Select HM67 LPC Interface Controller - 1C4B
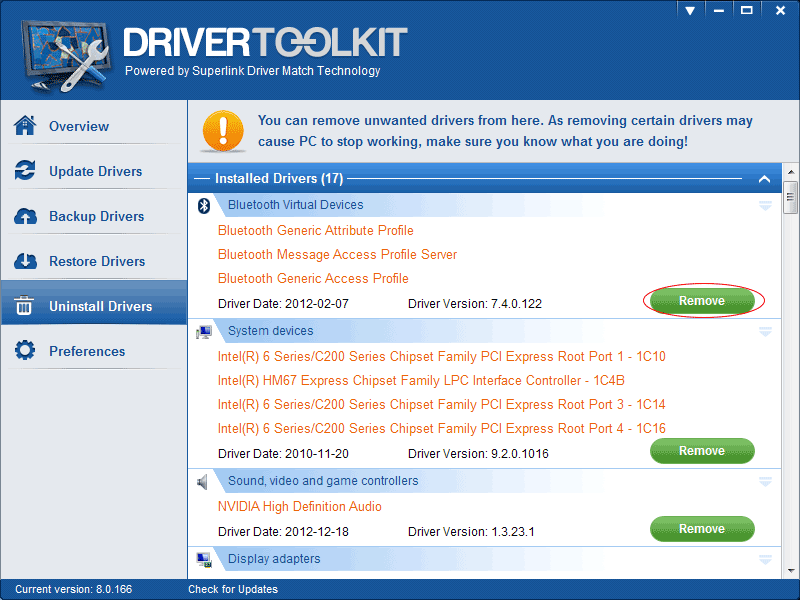 click(421, 380)
